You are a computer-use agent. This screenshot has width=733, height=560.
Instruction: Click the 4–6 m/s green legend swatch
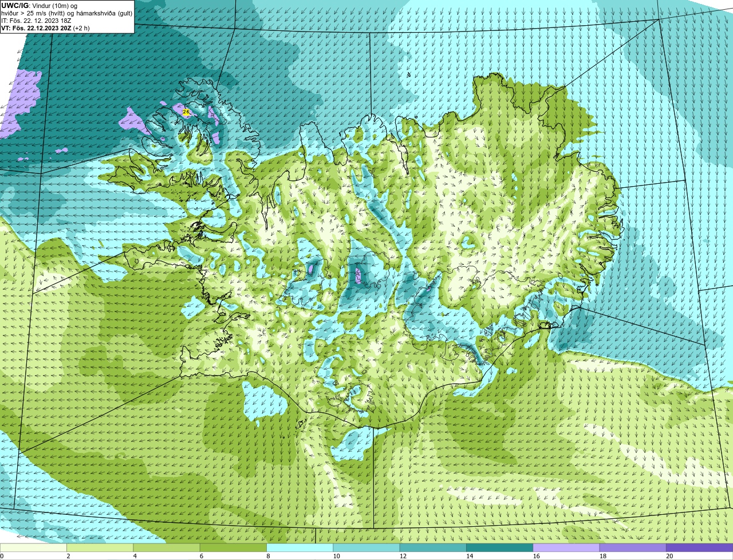(x=167, y=547)
